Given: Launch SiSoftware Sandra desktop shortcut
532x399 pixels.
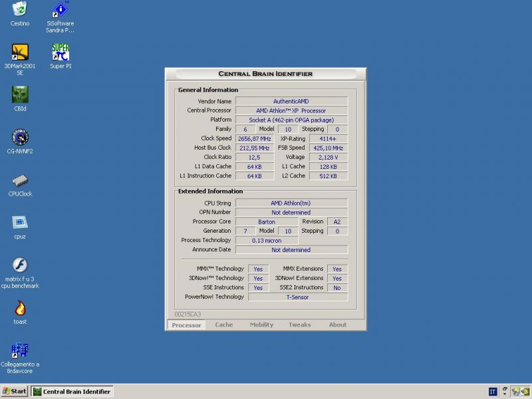Looking at the screenshot, I should pos(60,17).
